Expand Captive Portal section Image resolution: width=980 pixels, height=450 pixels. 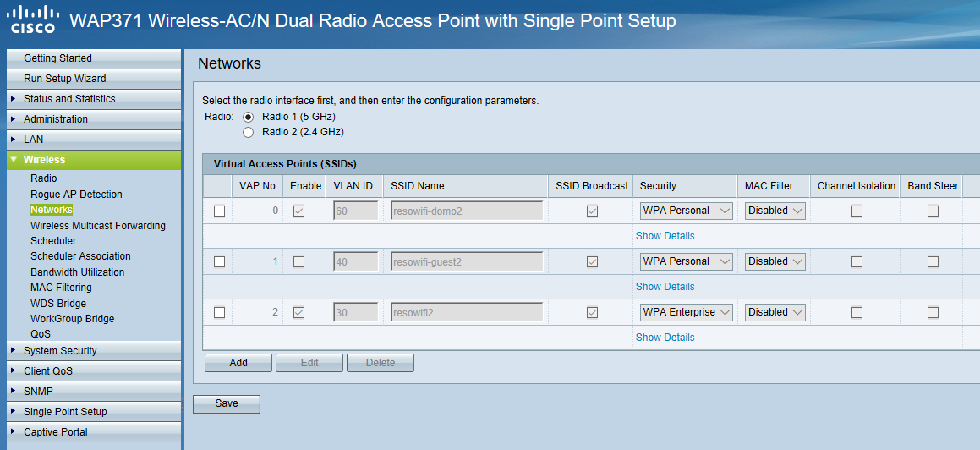pyautogui.click(x=94, y=432)
